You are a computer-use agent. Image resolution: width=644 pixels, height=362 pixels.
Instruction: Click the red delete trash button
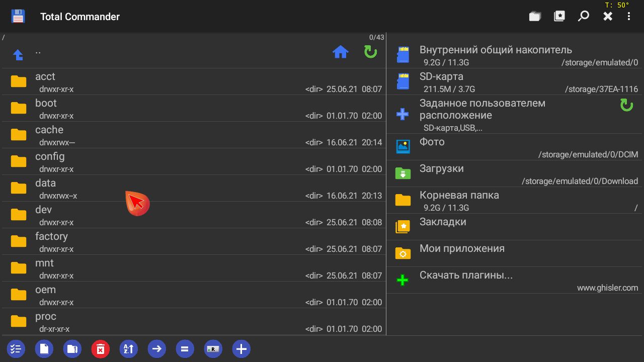[x=100, y=349]
